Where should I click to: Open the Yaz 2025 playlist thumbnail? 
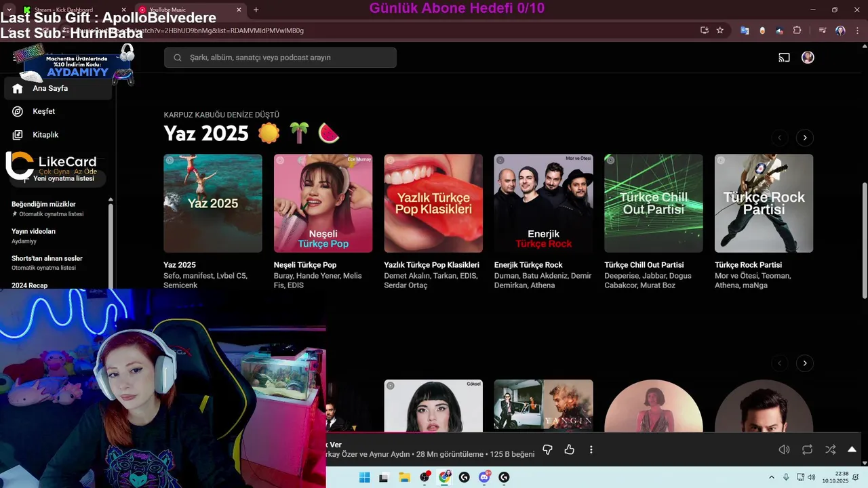tap(213, 203)
